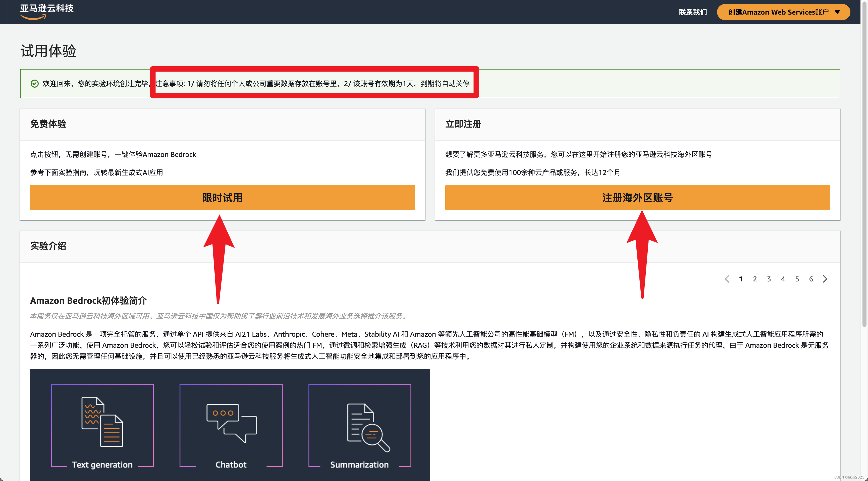Go to previous page with left chevron
Image resolution: width=868 pixels, height=481 pixels.
tap(727, 279)
